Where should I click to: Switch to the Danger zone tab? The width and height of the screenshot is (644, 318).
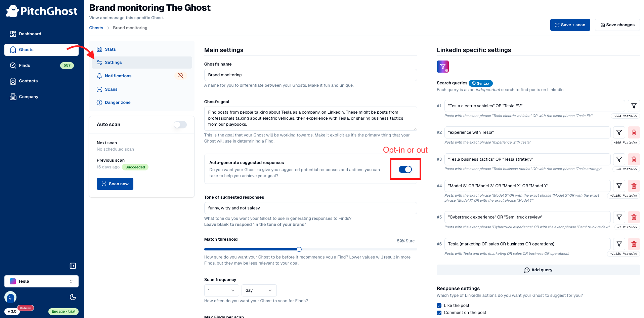pos(118,103)
